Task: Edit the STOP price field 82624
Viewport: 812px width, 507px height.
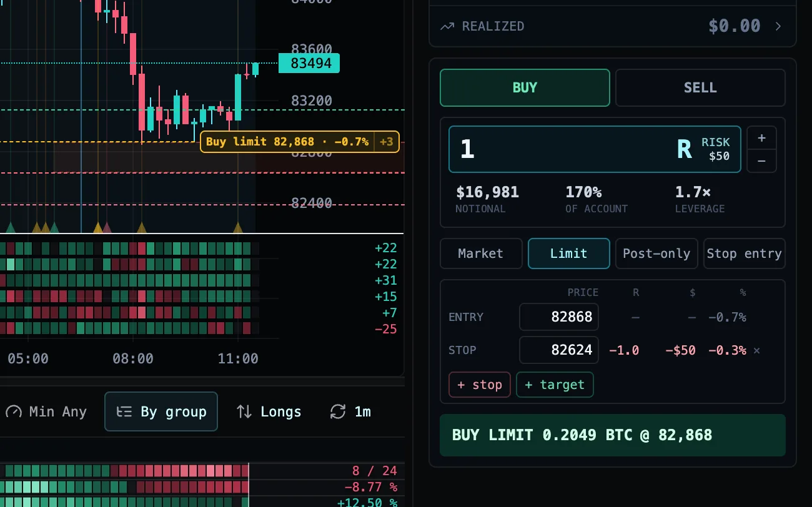Action: [x=559, y=350]
